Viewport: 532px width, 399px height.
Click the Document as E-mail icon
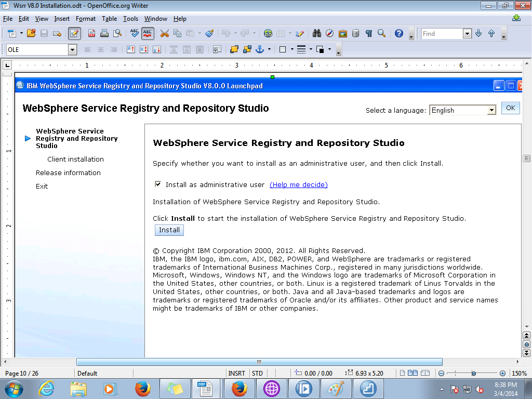[x=57, y=33]
